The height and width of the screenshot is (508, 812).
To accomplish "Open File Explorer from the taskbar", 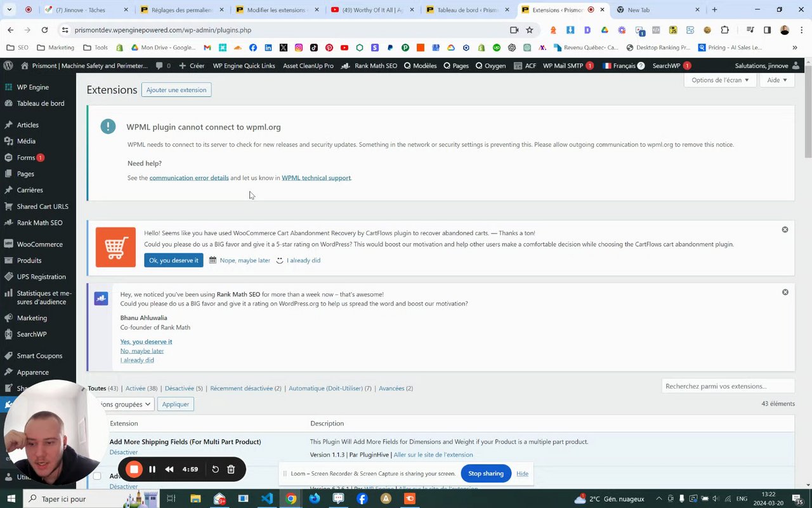I will pos(195,498).
